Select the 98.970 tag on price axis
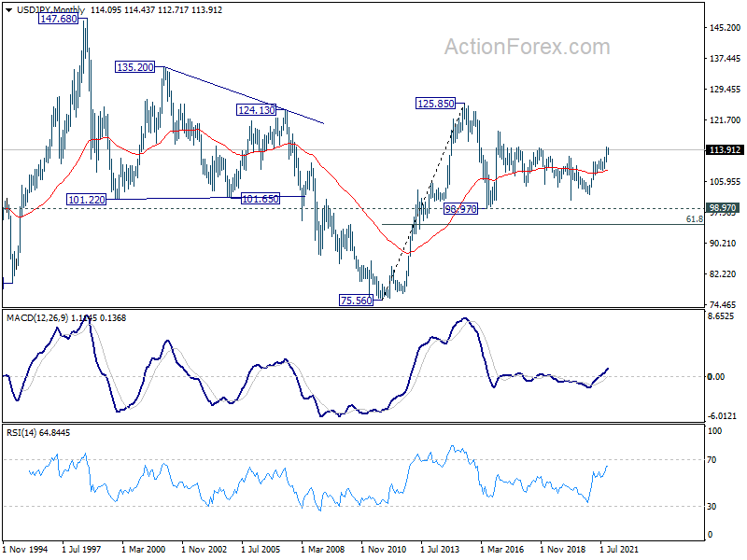The width and height of the screenshot is (747, 560). (726, 208)
